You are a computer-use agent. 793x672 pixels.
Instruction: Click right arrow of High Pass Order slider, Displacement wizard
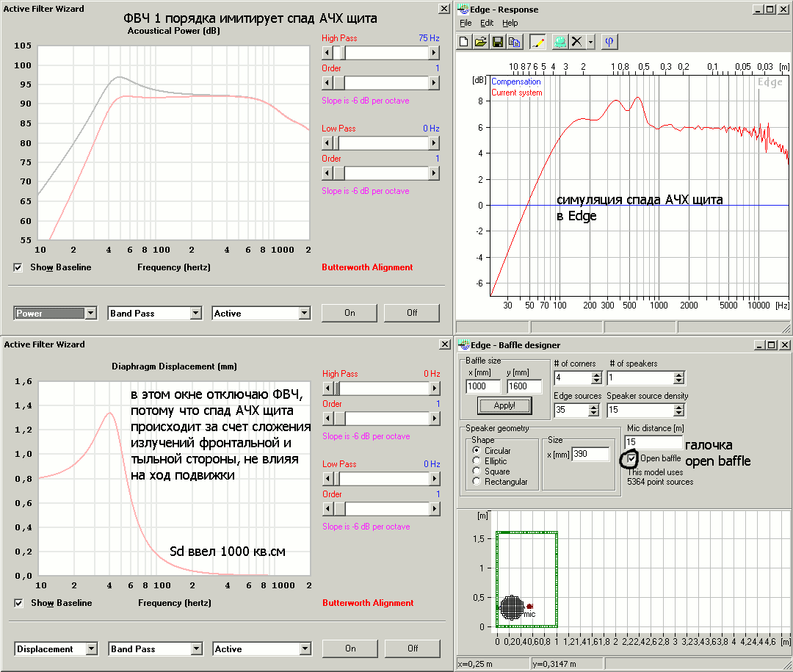pos(435,419)
